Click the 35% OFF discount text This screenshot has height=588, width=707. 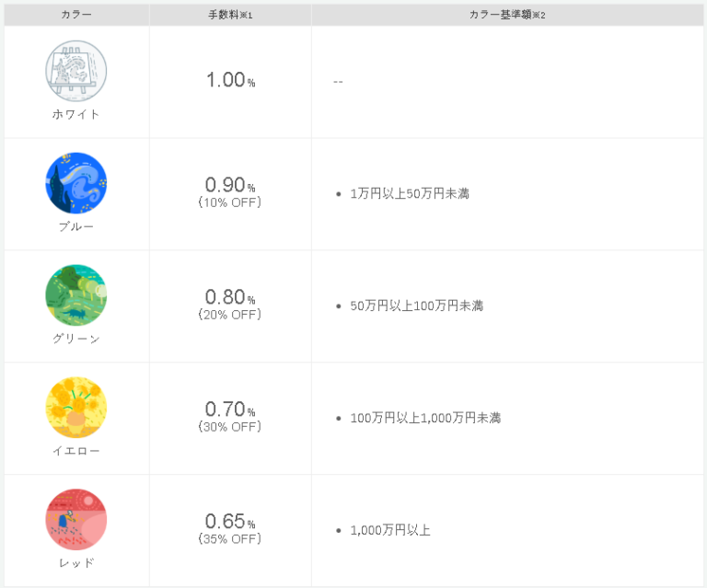coord(230,539)
